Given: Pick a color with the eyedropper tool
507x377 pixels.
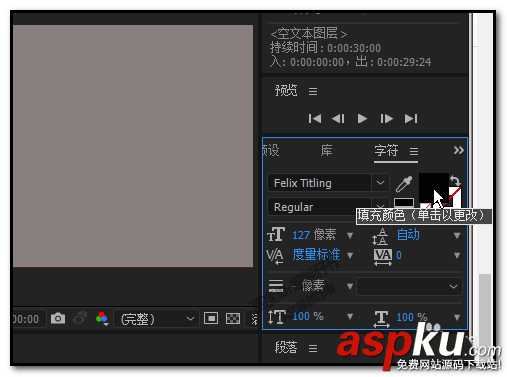Looking at the screenshot, I should [x=404, y=184].
